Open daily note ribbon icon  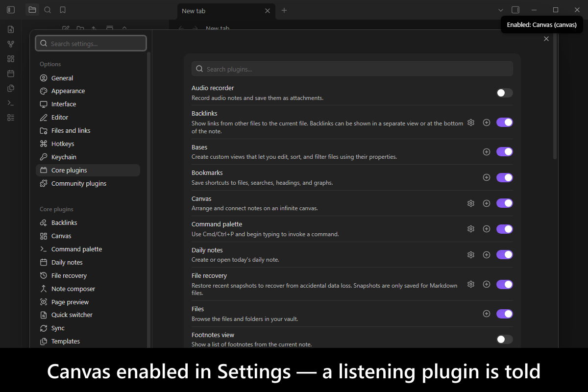tap(11, 73)
